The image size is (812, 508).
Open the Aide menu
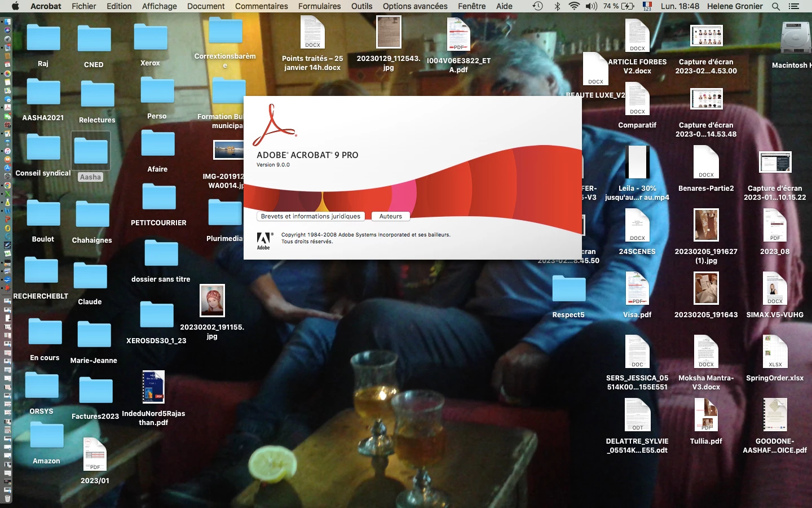coord(504,6)
